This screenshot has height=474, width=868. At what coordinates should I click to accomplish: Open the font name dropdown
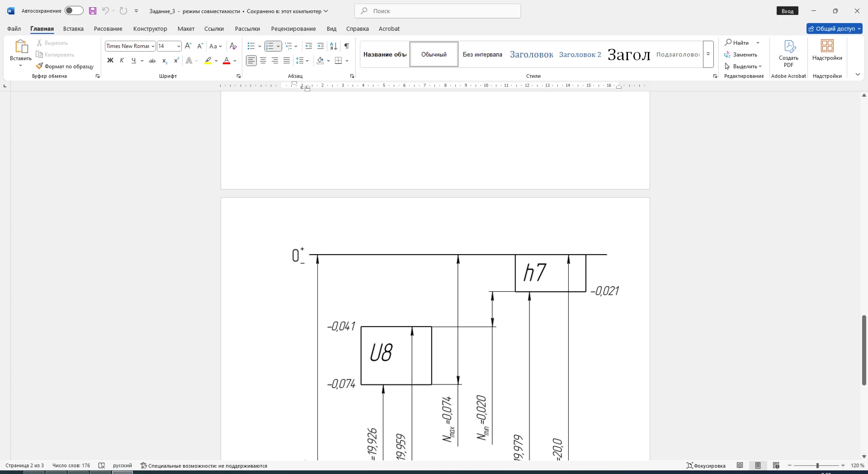(x=153, y=46)
